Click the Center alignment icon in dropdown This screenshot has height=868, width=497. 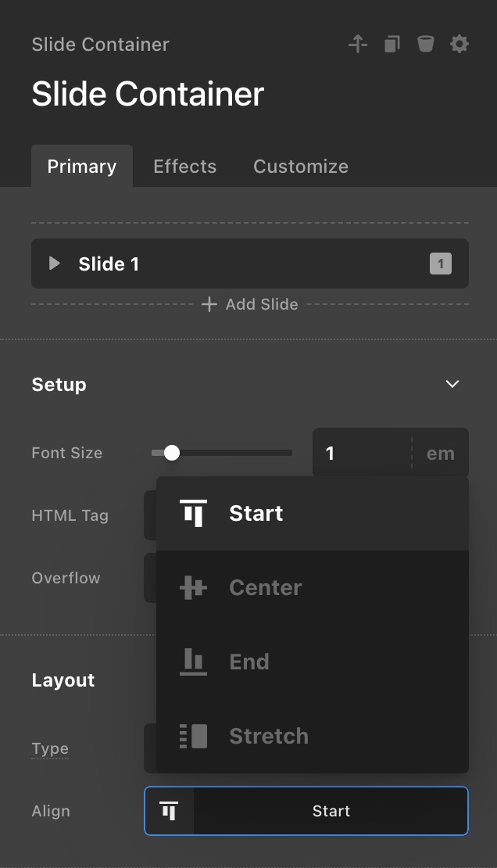pyautogui.click(x=193, y=588)
